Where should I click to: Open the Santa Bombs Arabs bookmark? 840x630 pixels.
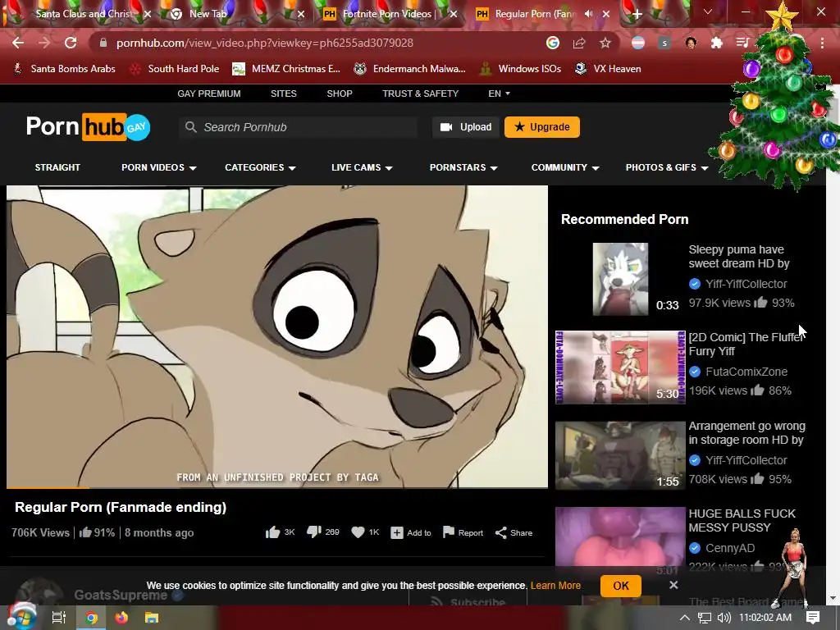64,69
